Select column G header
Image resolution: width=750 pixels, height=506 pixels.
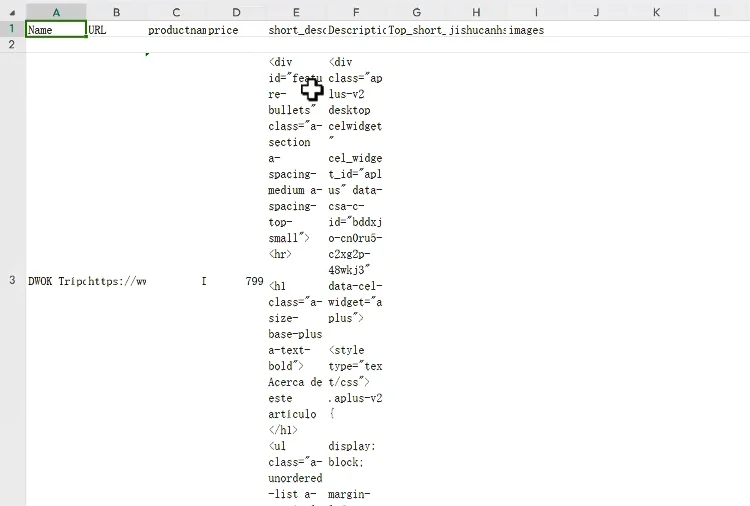point(417,12)
